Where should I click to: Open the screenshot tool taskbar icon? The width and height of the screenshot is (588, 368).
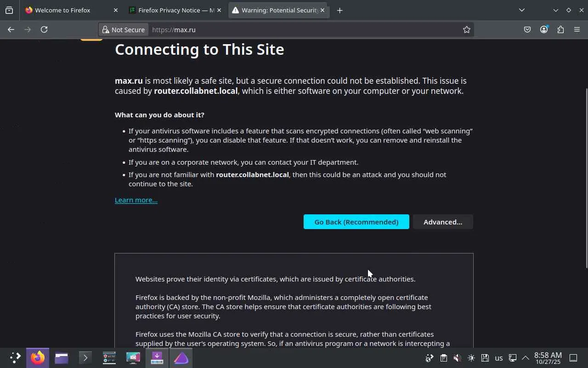click(x=133, y=357)
